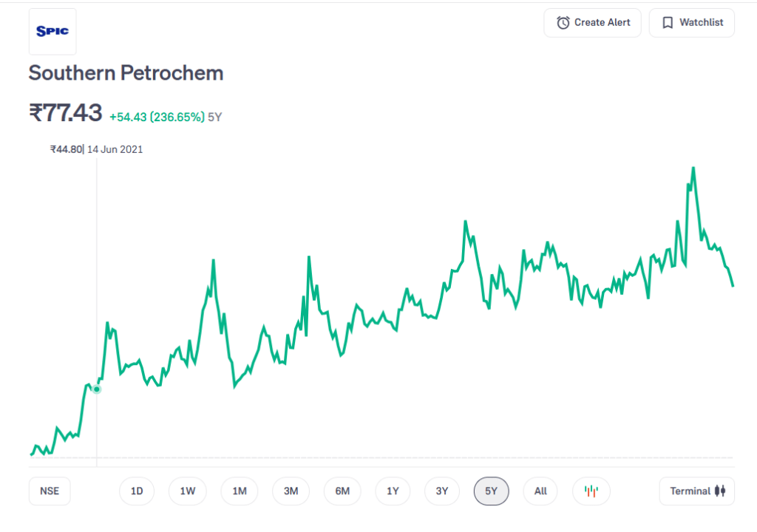This screenshot has width=757, height=532.
Task: Click the alarm clock icon in Create Alert
Action: pyautogui.click(x=563, y=23)
